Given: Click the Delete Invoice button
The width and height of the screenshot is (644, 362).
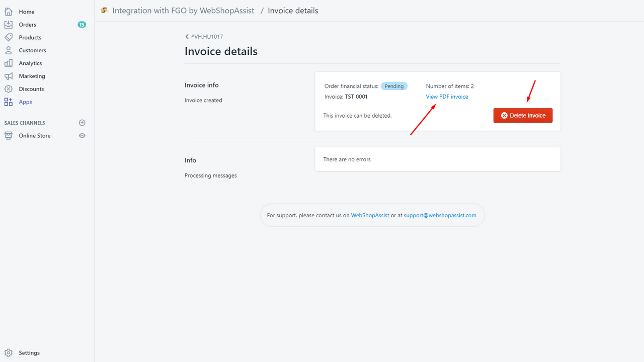Looking at the screenshot, I should pyautogui.click(x=523, y=115).
